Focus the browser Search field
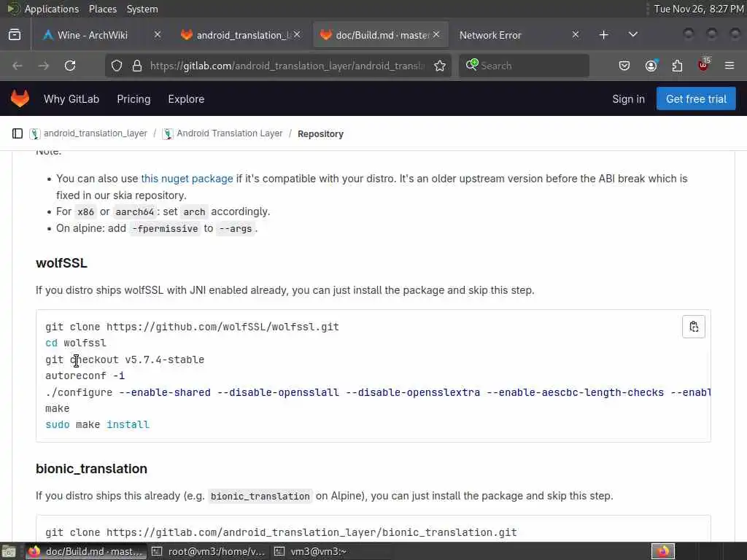 tap(524, 66)
